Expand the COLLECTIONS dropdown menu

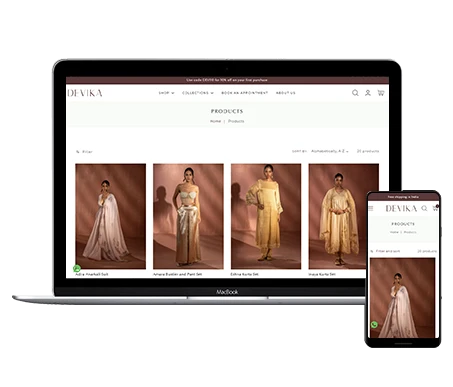pyautogui.click(x=198, y=93)
